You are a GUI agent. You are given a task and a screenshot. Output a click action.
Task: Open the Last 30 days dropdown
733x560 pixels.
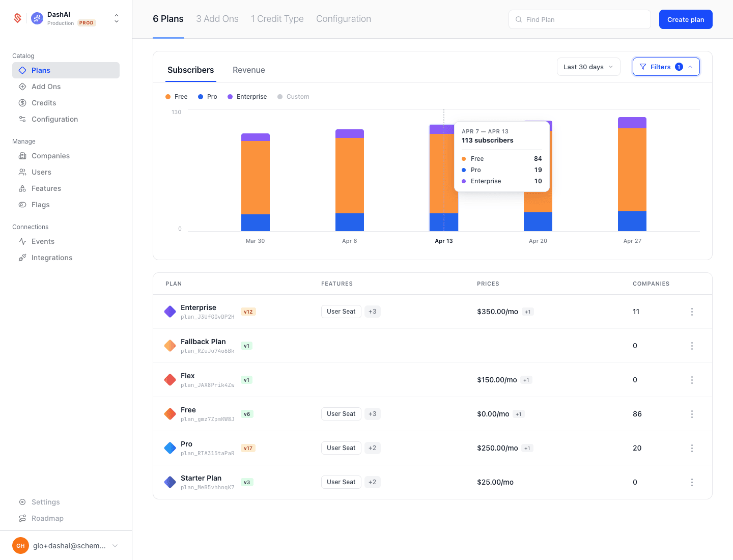tap(588, 67)
